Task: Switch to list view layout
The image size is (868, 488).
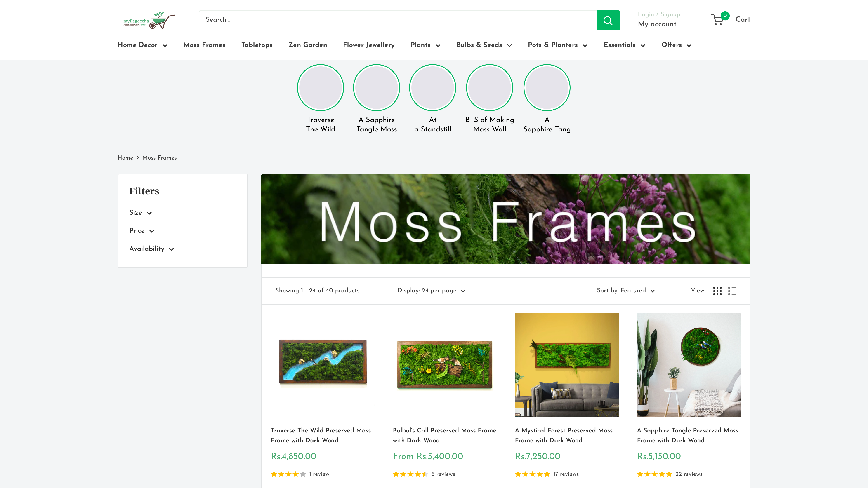Action: [x=733, y=291]
